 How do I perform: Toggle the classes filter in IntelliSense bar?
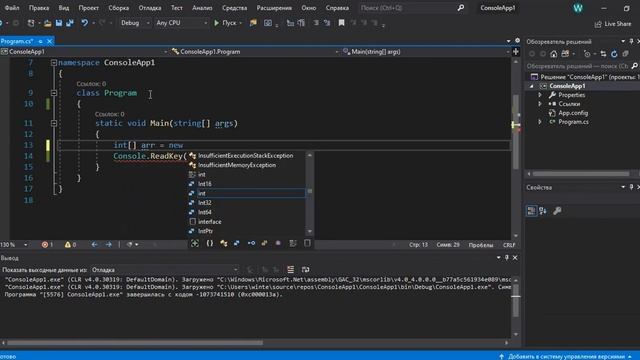[x=224, y=243]
